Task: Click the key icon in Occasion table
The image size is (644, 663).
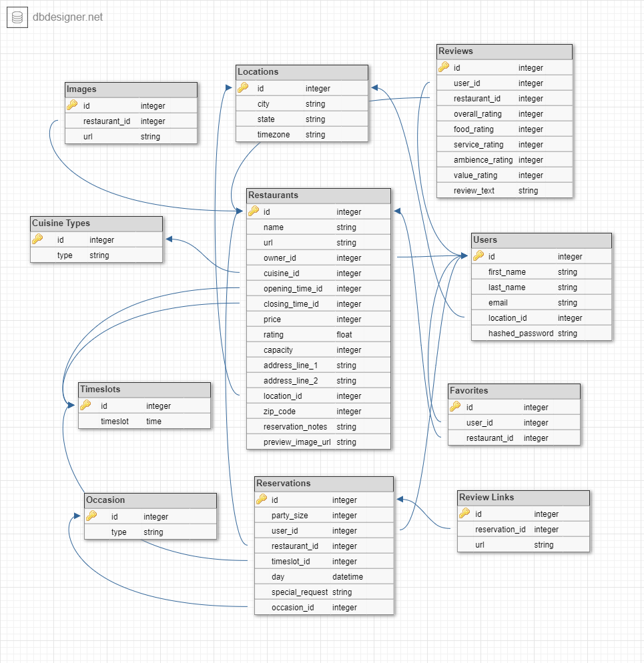Action: pyautogui.click(x=93, y=516)
